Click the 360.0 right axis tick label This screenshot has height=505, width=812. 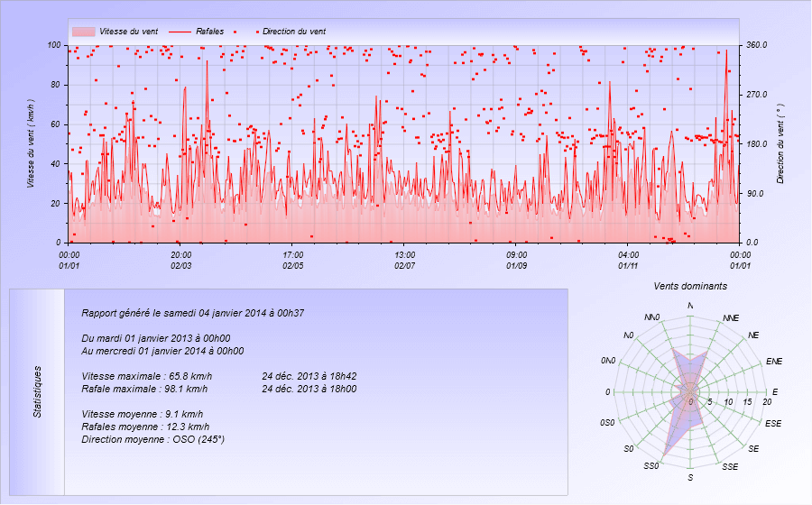click(x=754, y=45)
